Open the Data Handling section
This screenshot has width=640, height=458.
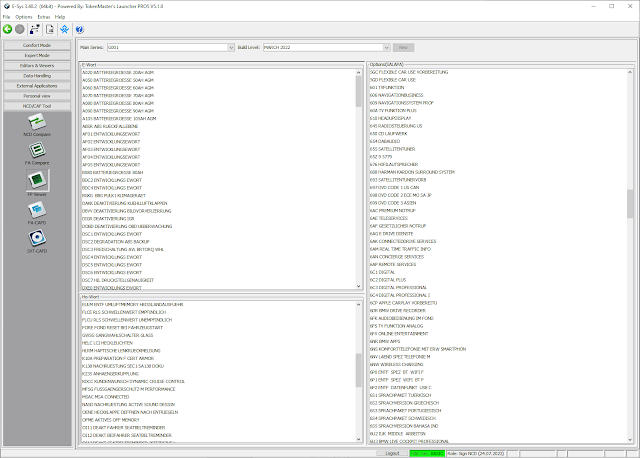pos(37,76)
